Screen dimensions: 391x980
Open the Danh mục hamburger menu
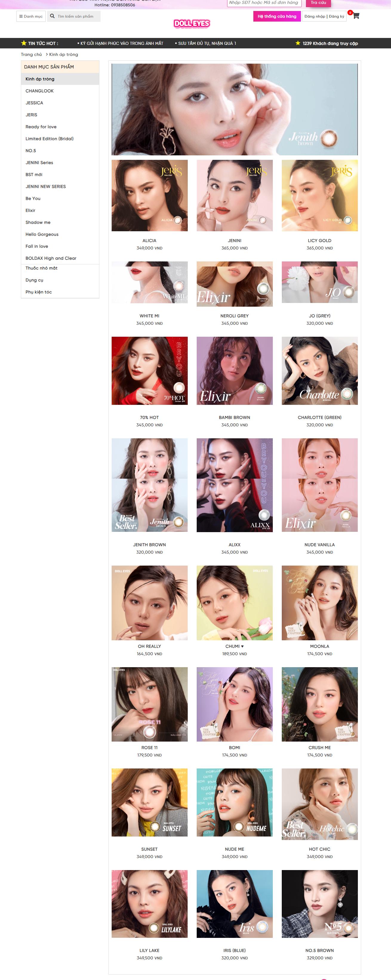[x=31, y=16]
